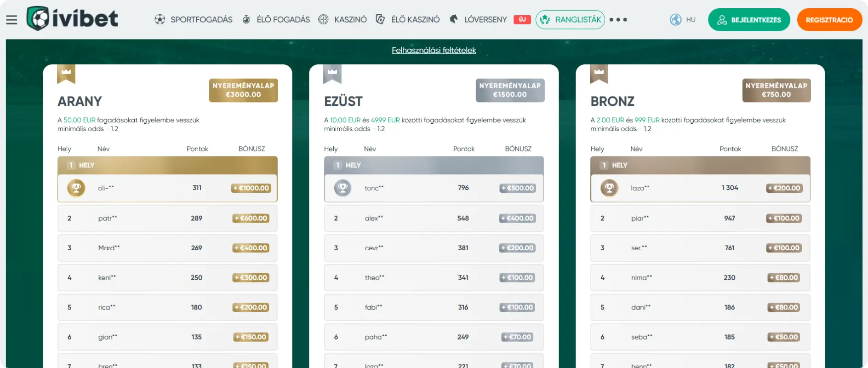Screen dimensions: 868x368
Task: Click the horse Lóverseny icon
Action: (x=454, y=19)
